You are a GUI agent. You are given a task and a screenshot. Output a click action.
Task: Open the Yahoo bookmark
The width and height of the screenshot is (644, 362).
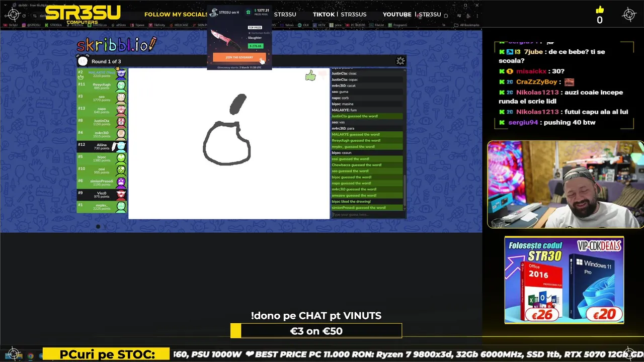(x=288, y=25)
